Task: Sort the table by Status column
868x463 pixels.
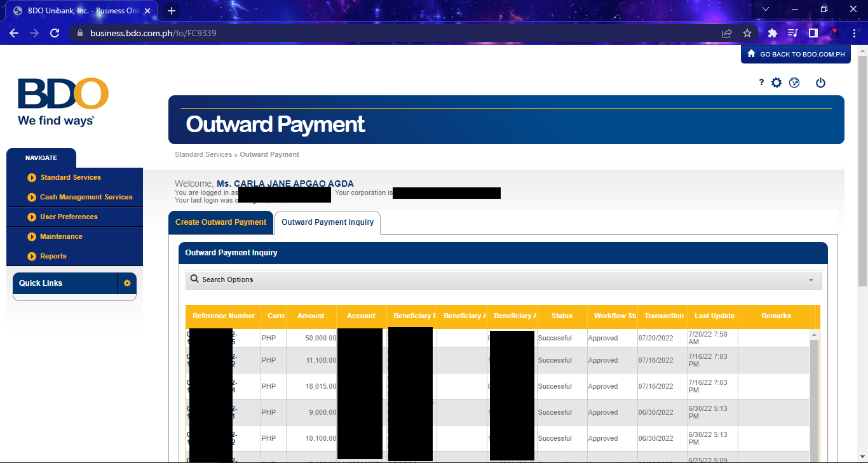Action: pos(562,316)
